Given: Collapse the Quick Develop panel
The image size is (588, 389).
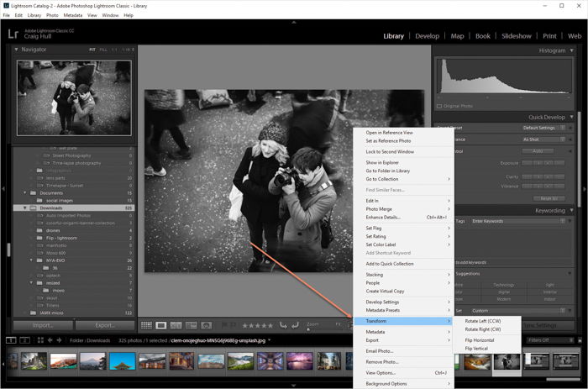Looking at the screenshot, I should click(571, 117).
